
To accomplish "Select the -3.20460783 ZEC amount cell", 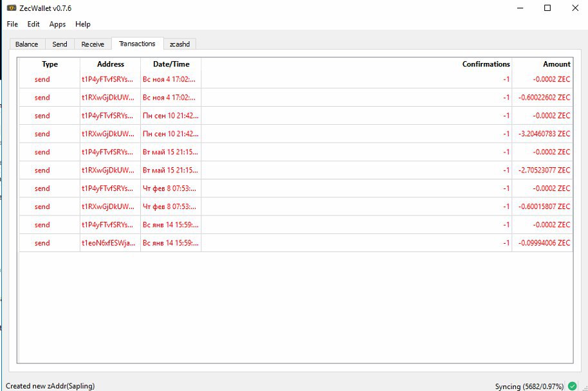I will [x=542, y=134].
